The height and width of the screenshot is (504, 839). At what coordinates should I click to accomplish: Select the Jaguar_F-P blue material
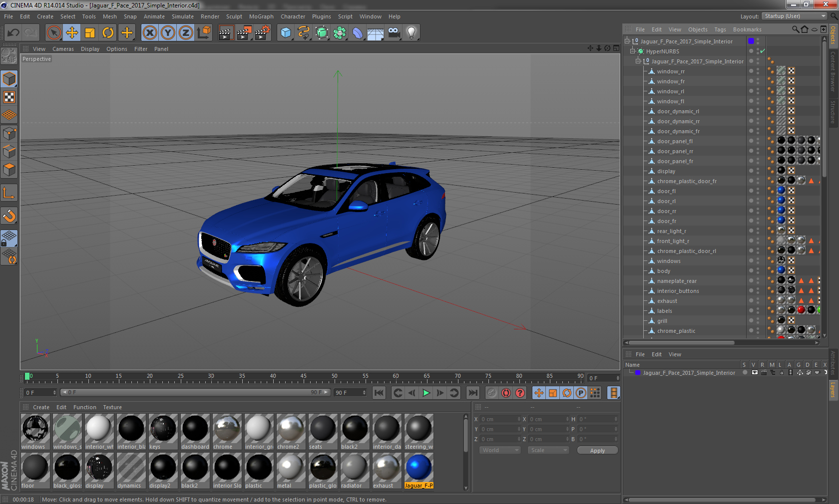pyautogui.click(x=419, y=471)
